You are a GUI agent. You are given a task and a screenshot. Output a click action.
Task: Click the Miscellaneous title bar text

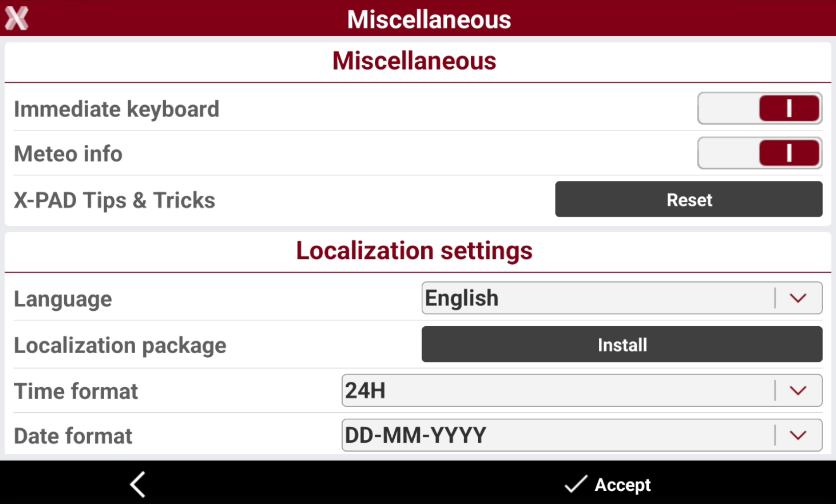429,19
